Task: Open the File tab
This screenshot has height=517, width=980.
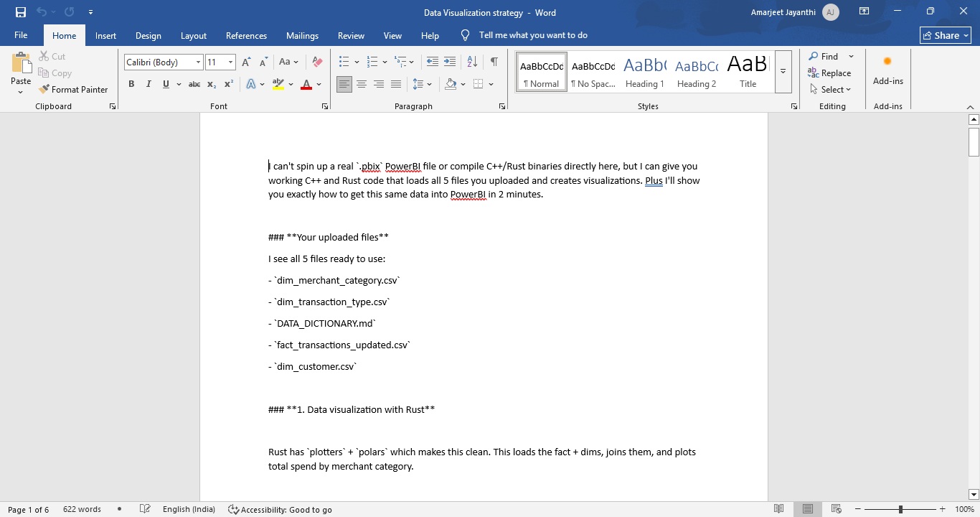Action: [21, 35]
